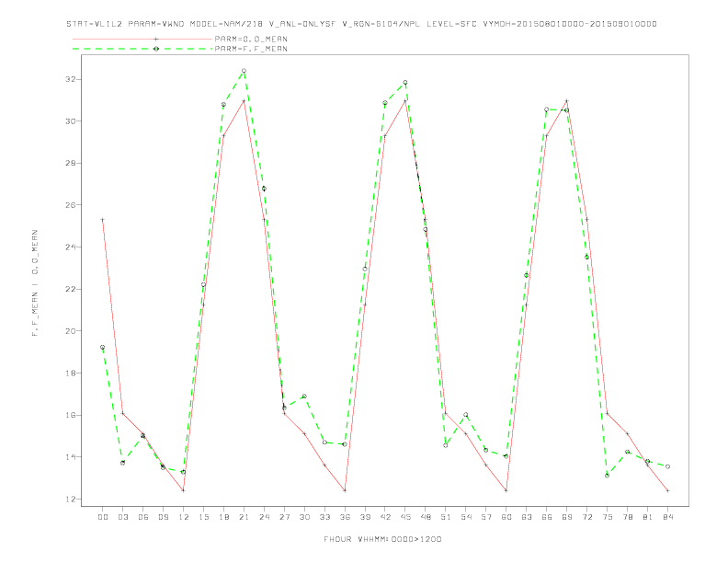Viewport: 728px width, 563px height.
Task: Click forecast hour label 00 on x-axis
Action: 103,517
